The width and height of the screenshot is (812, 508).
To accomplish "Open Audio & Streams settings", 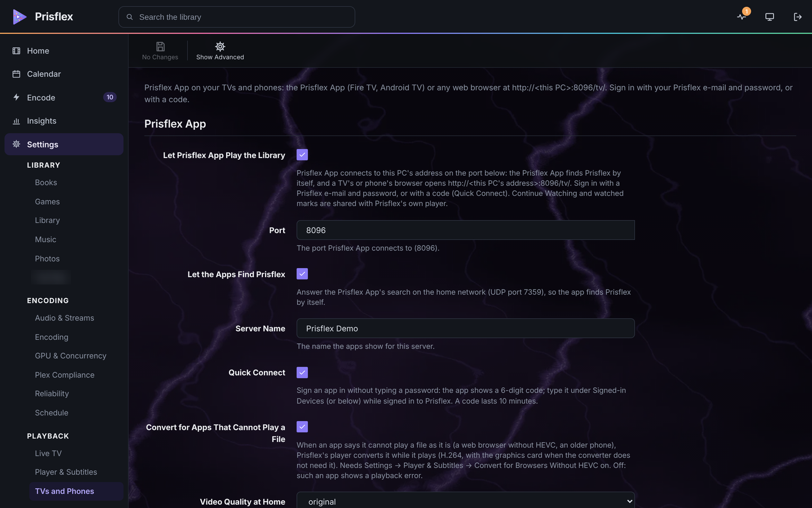I will (x=64, y=318).
